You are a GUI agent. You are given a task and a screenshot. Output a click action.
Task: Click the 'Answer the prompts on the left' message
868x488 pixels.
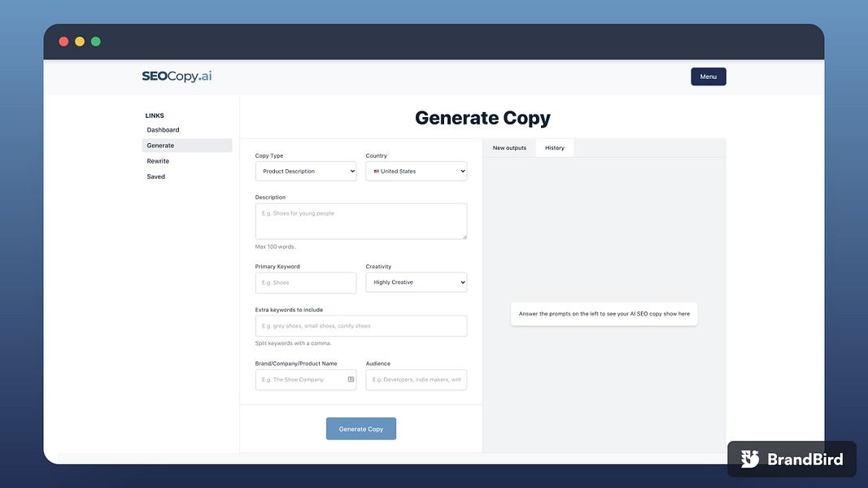pyautogui.click(x=604, y=314)
